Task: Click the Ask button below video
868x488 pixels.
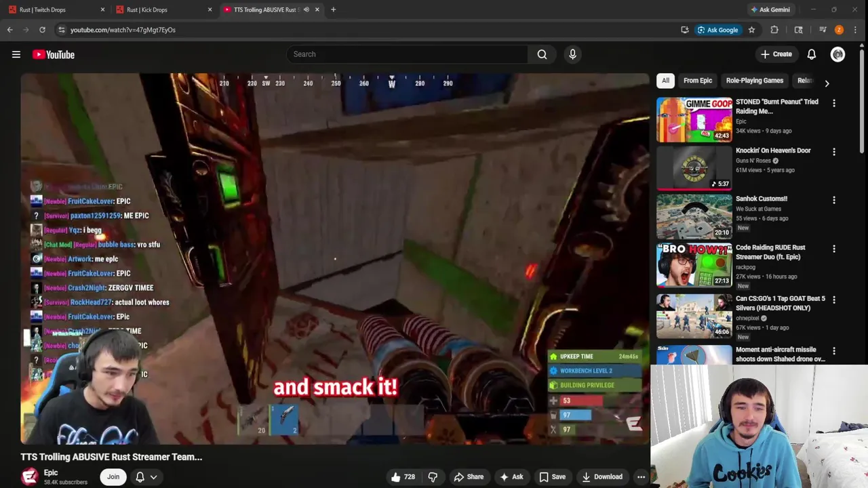Action: click(x=511, y=477)
